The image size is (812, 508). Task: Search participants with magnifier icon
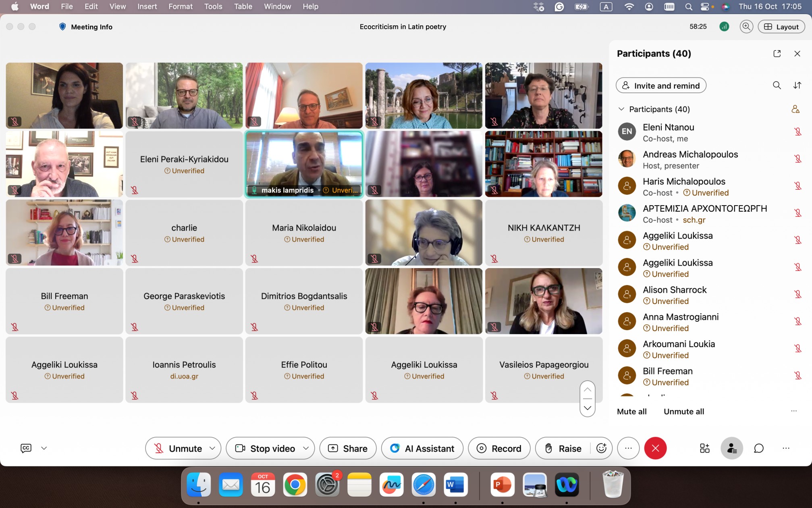tap(777, 85)
